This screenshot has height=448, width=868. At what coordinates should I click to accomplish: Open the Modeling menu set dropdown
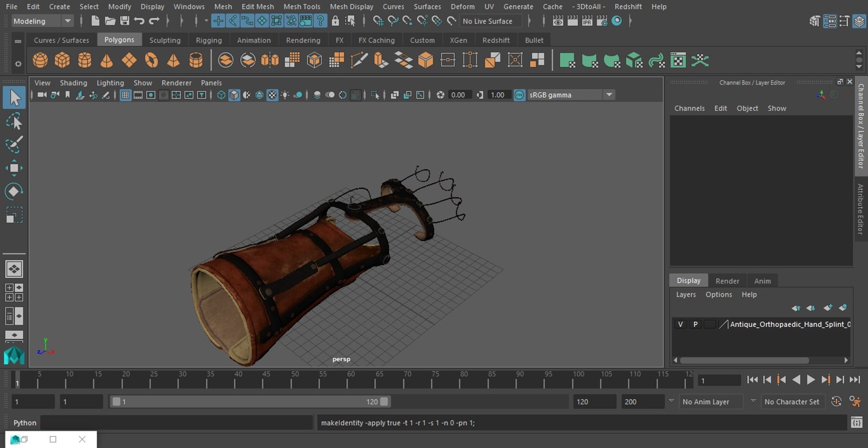pos(42,21)
